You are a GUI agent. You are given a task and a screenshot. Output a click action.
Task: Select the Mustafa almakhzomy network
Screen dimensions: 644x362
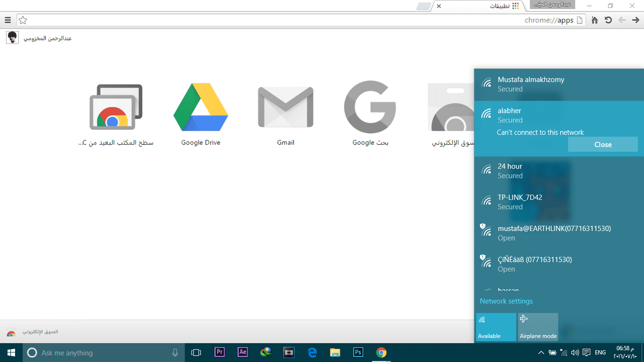coord(559,84)
